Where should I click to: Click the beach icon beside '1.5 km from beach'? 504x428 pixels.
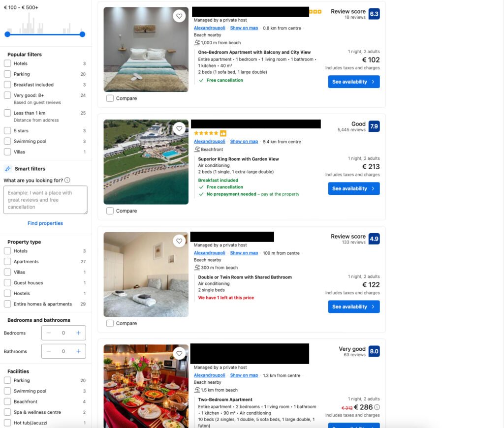coord(197,390)
